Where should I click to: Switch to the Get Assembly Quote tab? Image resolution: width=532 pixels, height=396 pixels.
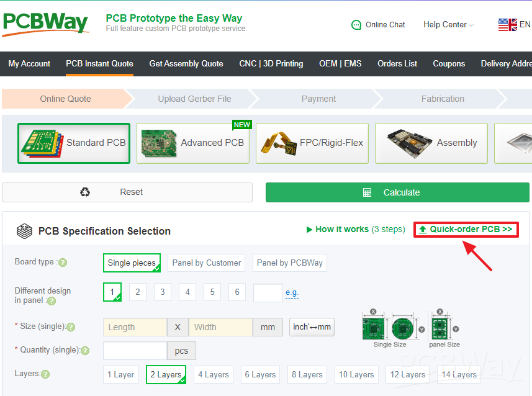[x=186, y=64]
